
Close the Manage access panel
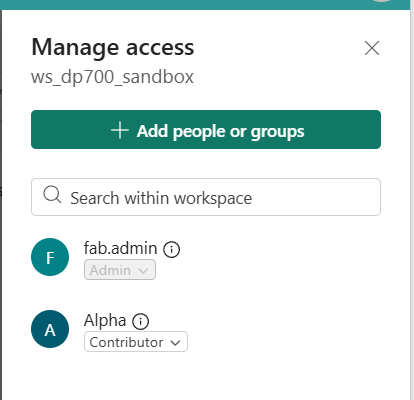pos(372,48)
